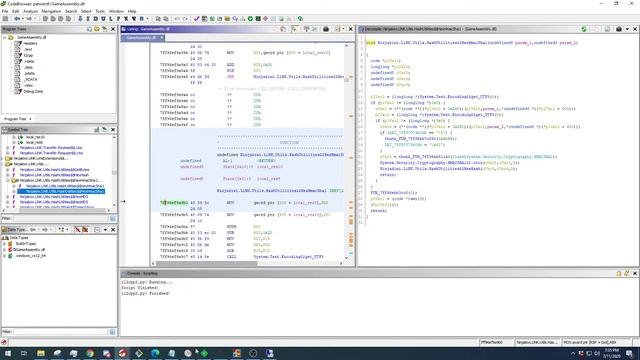Viewport: 640px width, 360px height.
Task: Click the Save program icon in main toolbar
Action: click(x=5, y=19)
